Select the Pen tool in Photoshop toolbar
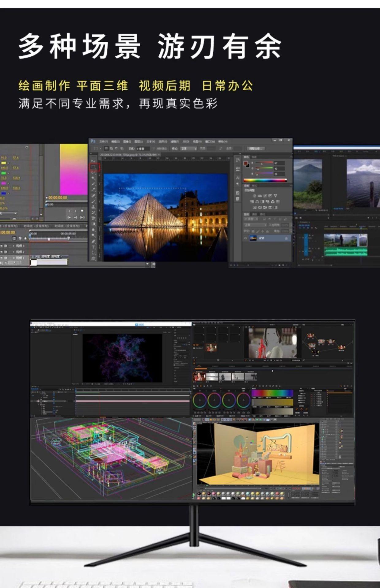Screen dimensions: 380x588 tap(93, 241)
